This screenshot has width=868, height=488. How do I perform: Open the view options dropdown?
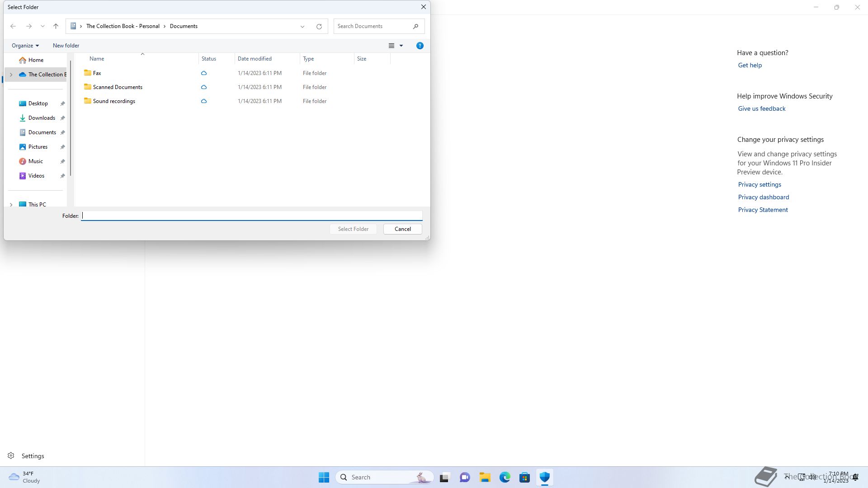401,46
